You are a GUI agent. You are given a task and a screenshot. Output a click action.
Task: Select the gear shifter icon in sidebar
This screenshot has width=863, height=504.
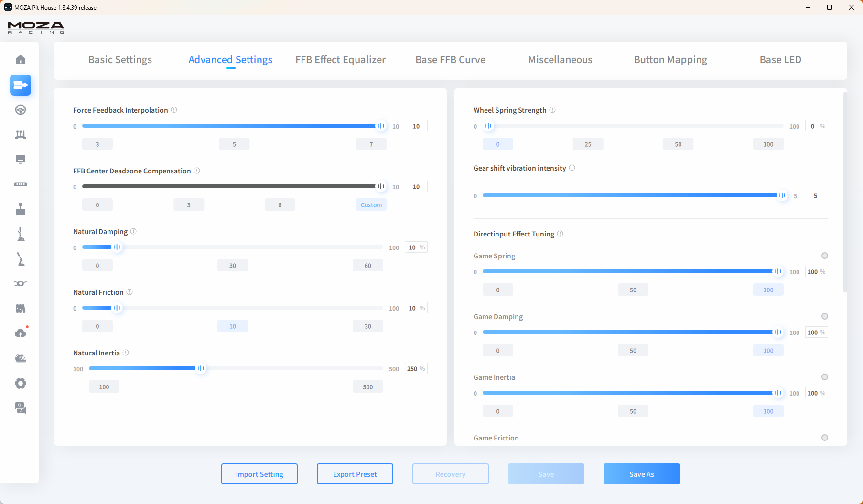click(x=21, y=209)
